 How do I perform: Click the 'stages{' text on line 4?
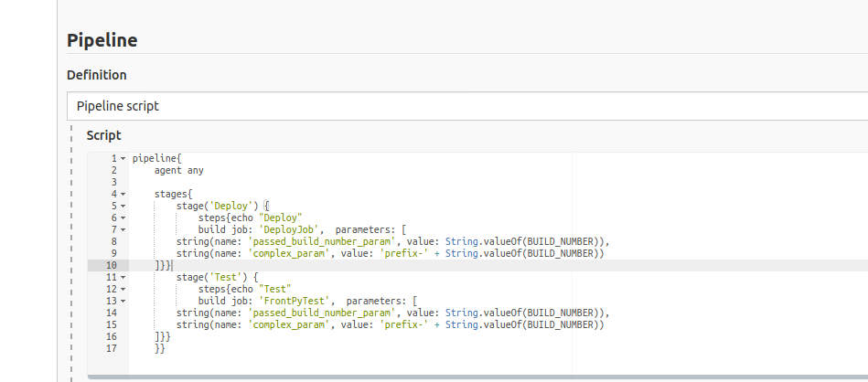click(x=173, y=194)
